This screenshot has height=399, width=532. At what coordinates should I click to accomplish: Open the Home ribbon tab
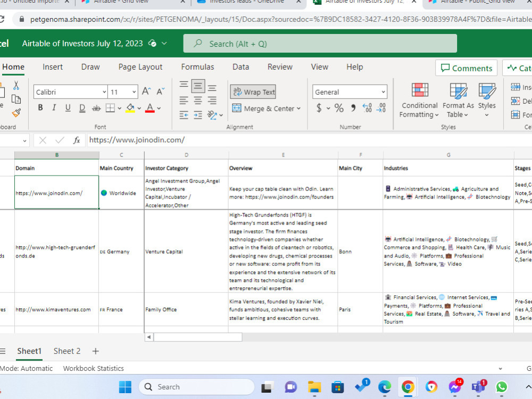point(13,67)
